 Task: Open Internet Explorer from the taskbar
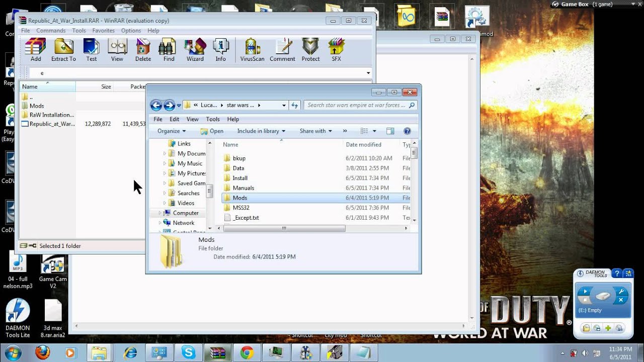(130, 352)
